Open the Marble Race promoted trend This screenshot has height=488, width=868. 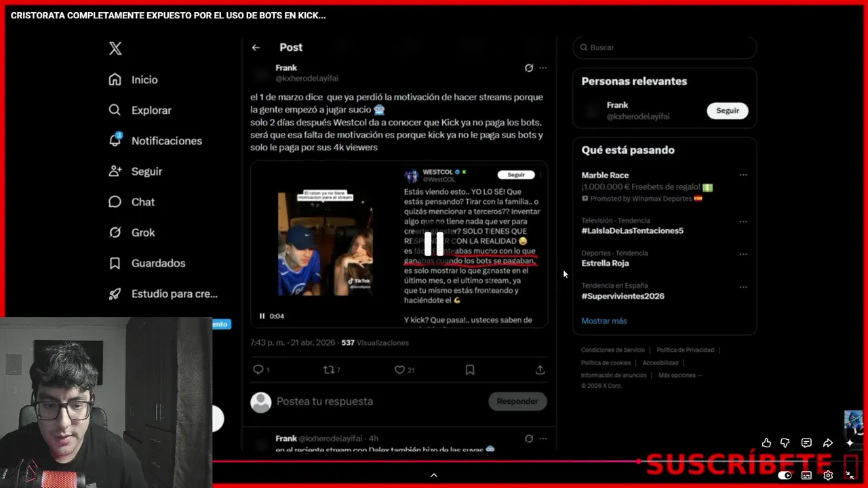click(x=605, y=175)
